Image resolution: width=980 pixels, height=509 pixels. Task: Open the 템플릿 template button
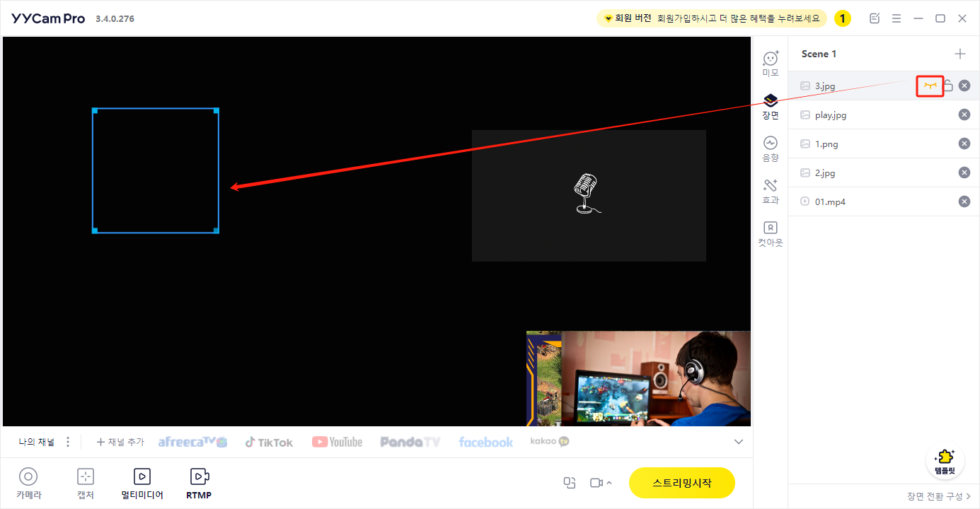tap(945, 461)
